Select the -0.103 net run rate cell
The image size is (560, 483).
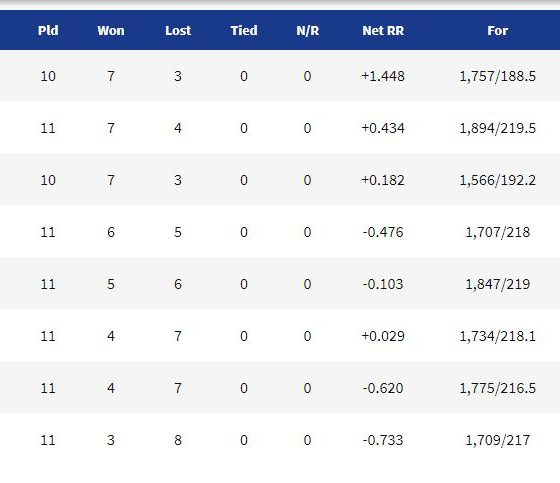[383, 284]
